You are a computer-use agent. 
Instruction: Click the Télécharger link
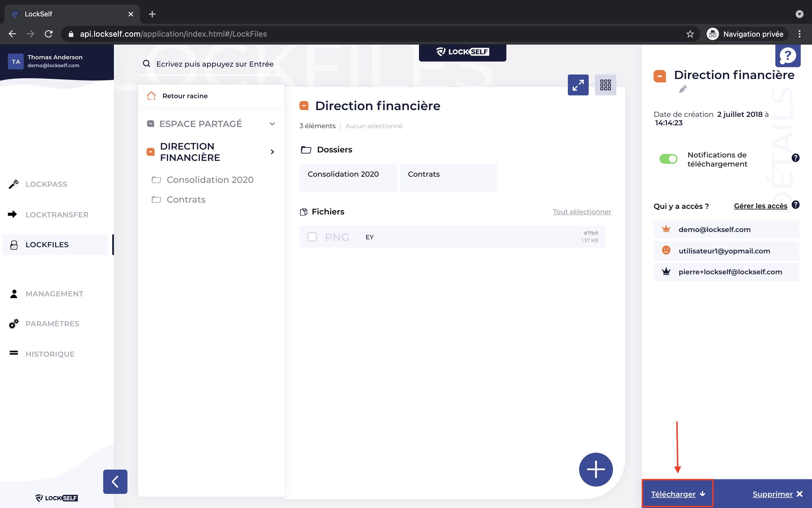click(x=678, y=494)
